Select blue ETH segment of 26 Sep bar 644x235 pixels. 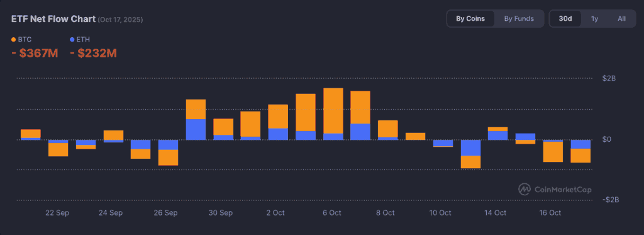click(x=168, y=145)
